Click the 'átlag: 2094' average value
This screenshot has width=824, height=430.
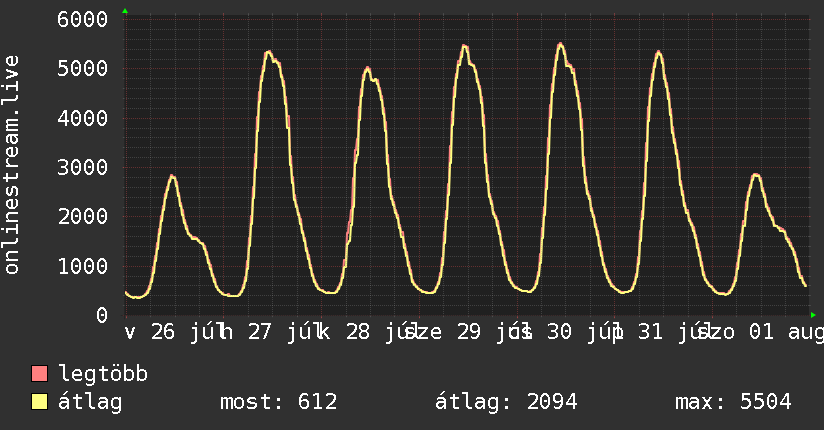(506, 403)
